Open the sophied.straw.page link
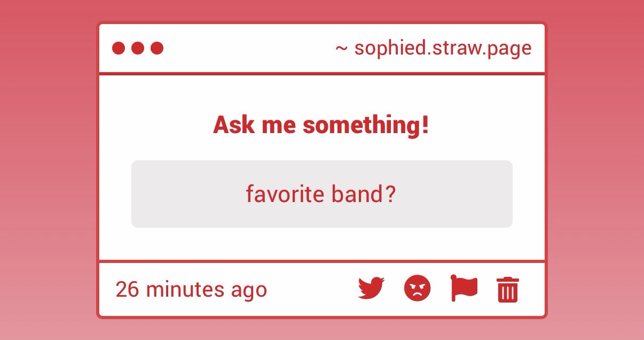The height and width of the screenshot is (340, 644). point(443,48)
